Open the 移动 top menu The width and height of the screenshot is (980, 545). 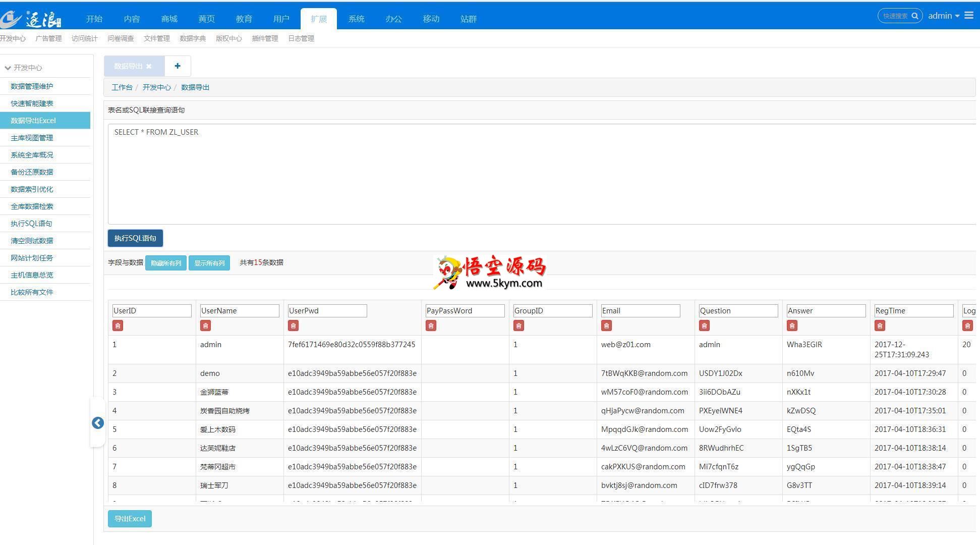point(431,19)
